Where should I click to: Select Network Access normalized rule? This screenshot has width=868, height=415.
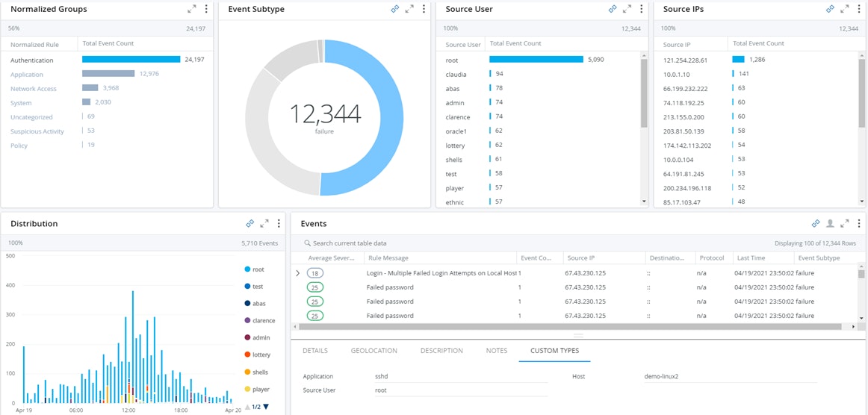pyautogui.click(x=33, y=89)
